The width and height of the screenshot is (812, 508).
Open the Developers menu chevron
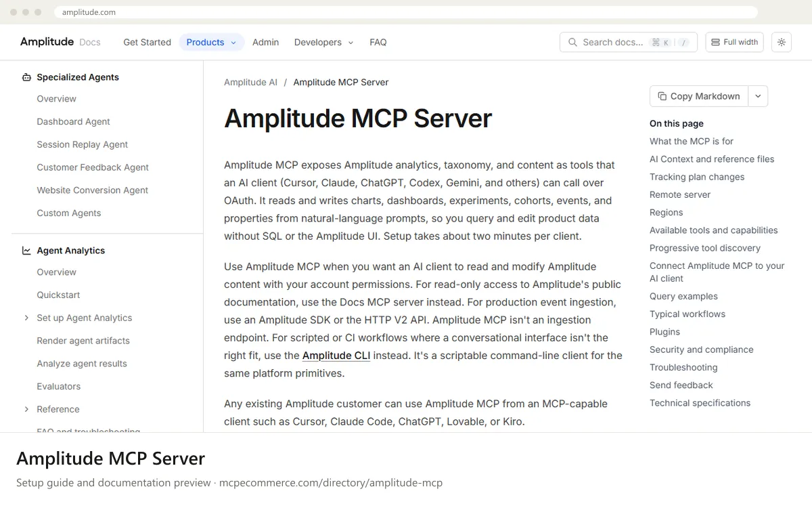[351, 43]
